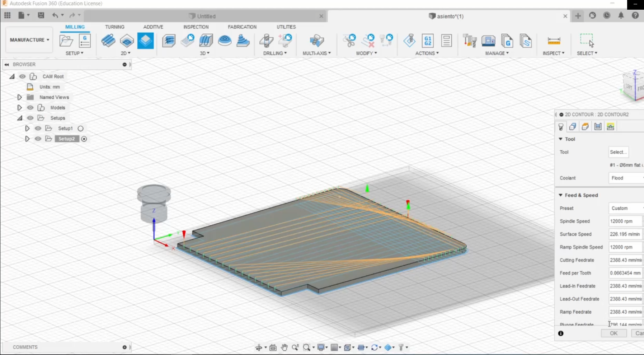Open the Setup Sheet icon

(446, 41)
